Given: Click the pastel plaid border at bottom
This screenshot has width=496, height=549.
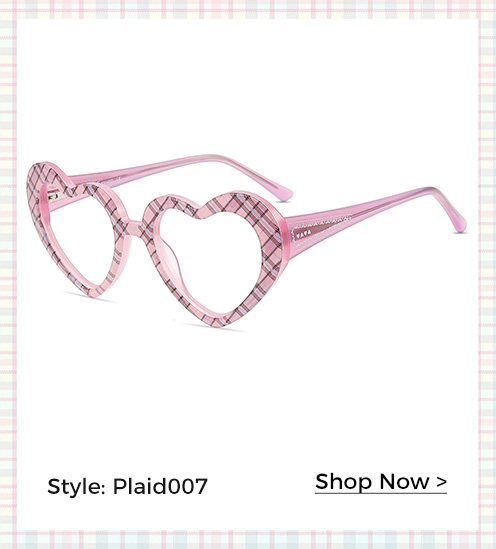Looking at the screenshot, I should (x=248, y=540).
